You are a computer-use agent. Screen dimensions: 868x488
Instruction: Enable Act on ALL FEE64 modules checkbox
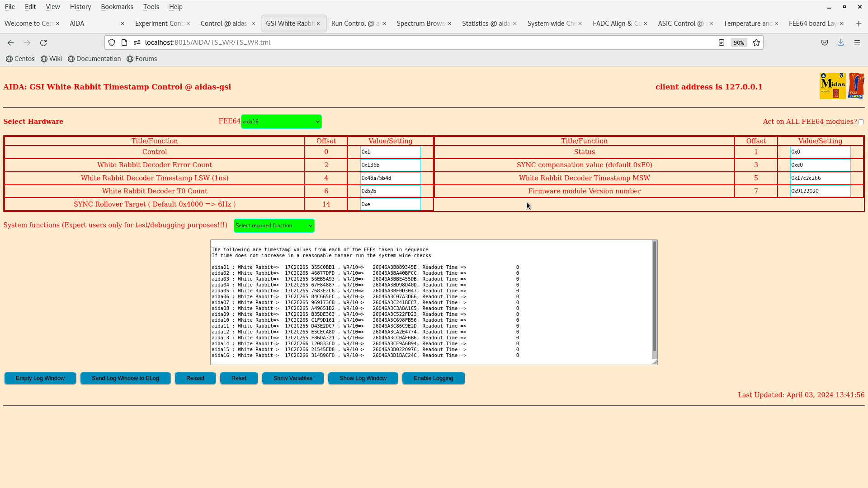861,122
